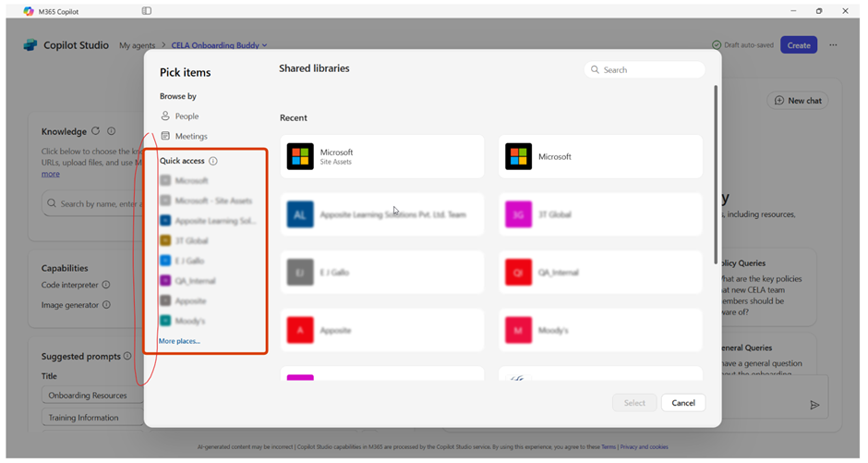Click the Draft auto-saved checkmark icon

tap(717, 45)
